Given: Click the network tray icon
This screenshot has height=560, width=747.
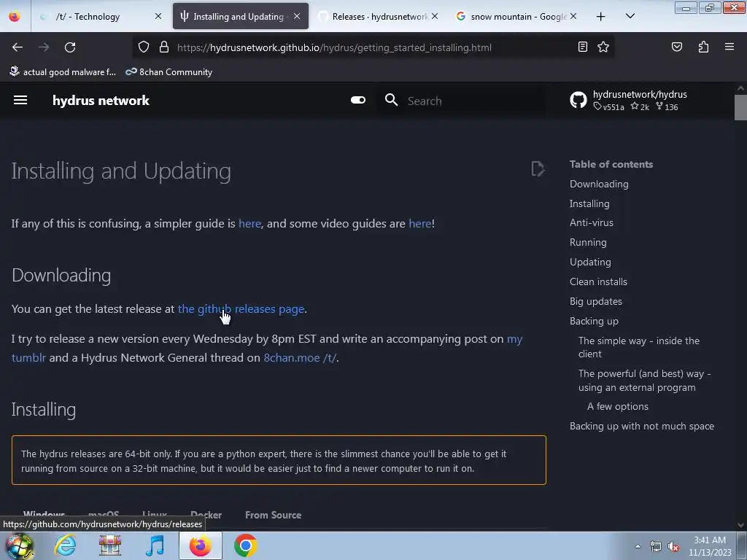Looking at the screenshot, I should point(656,547).
